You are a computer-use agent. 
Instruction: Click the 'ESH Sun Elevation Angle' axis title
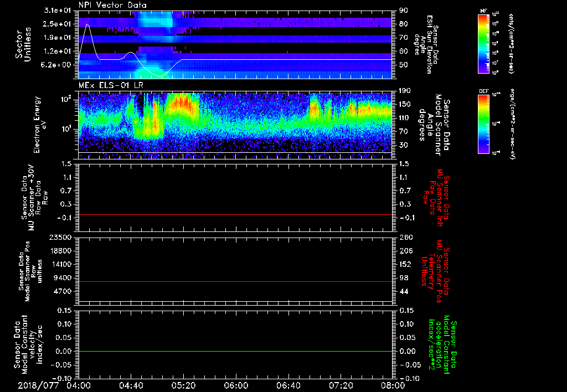click(427, 44)
